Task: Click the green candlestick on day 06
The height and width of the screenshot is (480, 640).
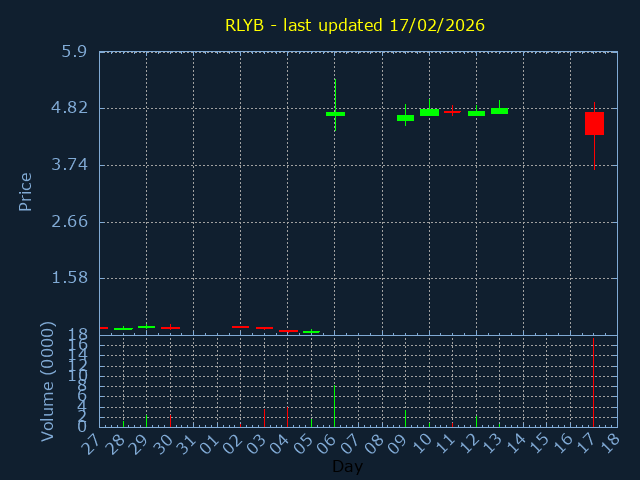Action: pyautogui.click(x=335, y=114)
